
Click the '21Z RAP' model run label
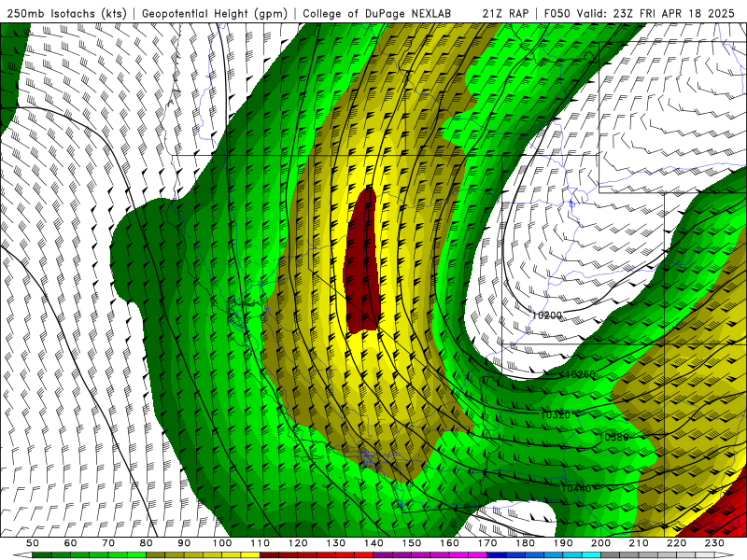pos(505,13)
